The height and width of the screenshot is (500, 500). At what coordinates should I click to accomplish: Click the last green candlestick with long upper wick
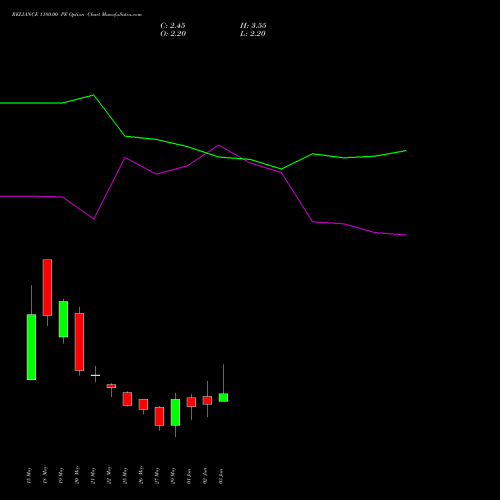pos(223,397)
